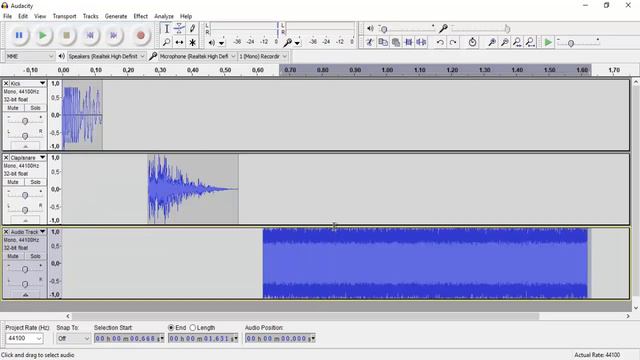Viewport: 640px width, 360px height.
Task: Open recording meter dropdown arrow
Action: coord(297,42)
